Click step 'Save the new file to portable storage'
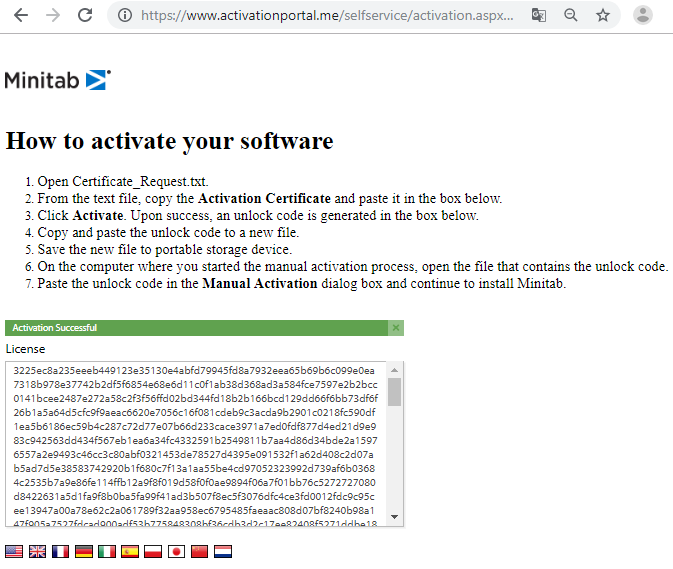The width and height of the screenshot is (673, 569). point(165,249)
